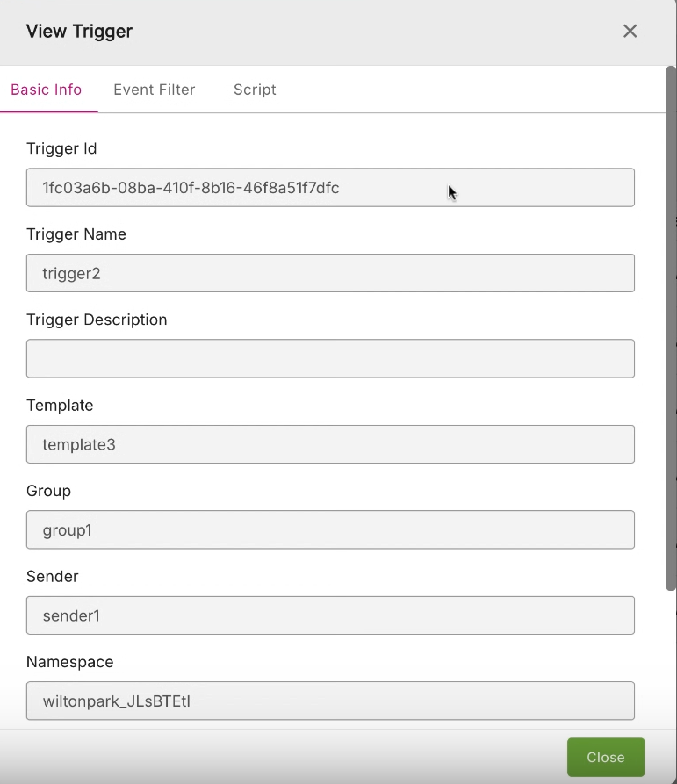Switch to the Basic Info tab
677x784 pixels.
click(x=47, y=90)
